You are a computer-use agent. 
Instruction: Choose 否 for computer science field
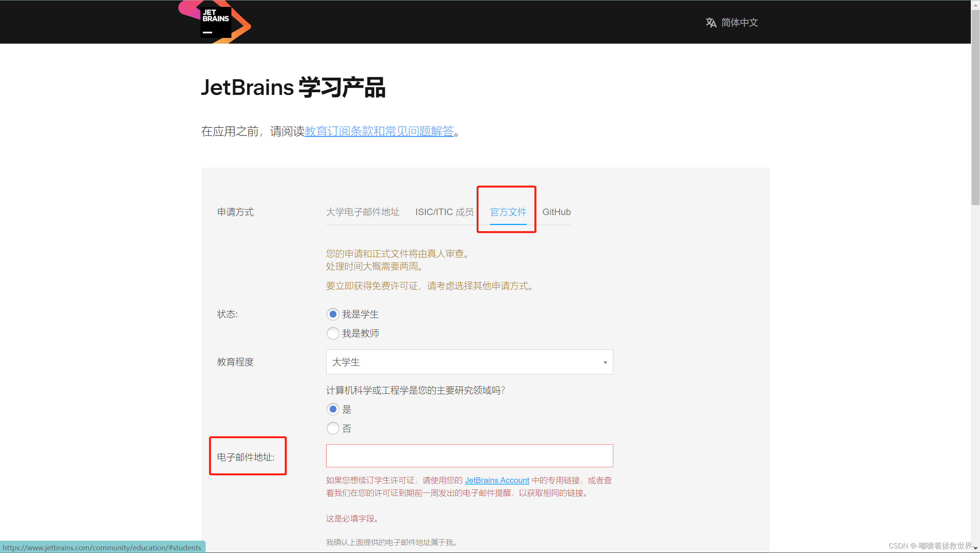click(x=333, y=428)
